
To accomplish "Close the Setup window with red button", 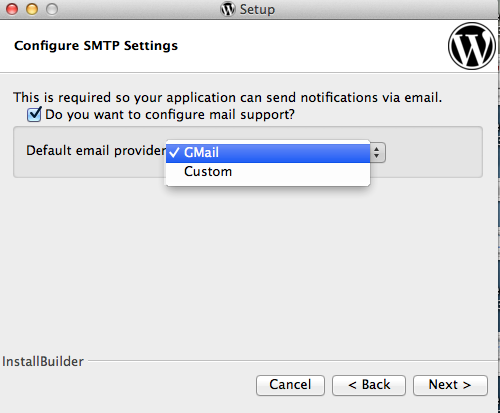I will [12, 9].
